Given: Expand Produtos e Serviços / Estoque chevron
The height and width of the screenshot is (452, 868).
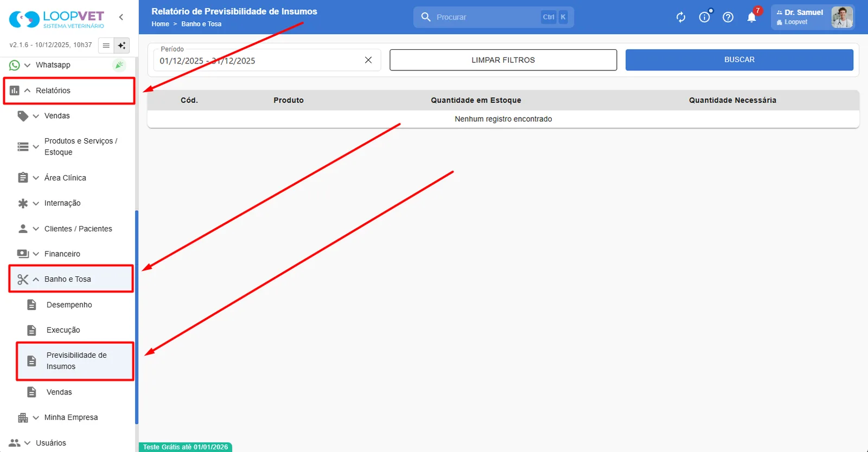Looking at the screenshot, I should [x=36, y=147].
